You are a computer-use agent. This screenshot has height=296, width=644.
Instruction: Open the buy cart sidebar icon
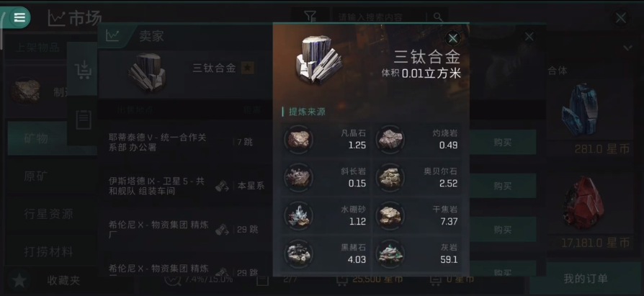click(x=84, y=70)
